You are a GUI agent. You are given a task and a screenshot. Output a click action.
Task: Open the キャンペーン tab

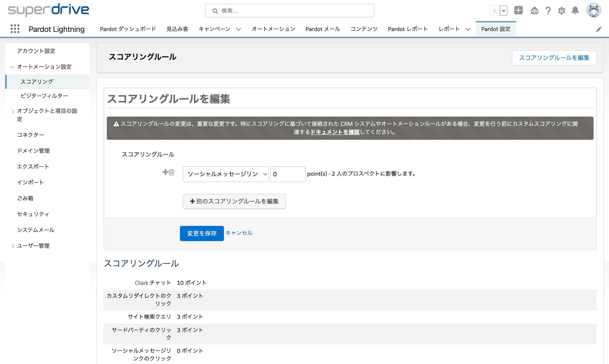coord(214,29)
